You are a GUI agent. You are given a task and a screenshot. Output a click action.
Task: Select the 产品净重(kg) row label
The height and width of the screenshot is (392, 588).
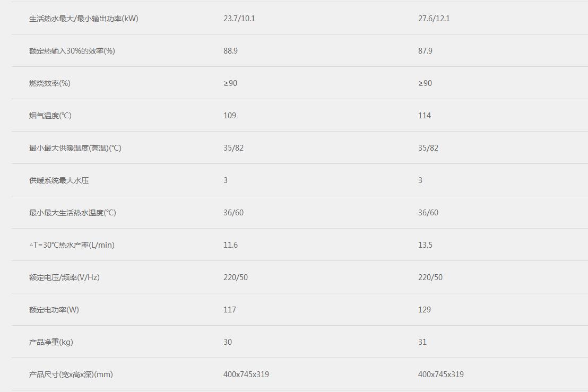coord(51,342)
